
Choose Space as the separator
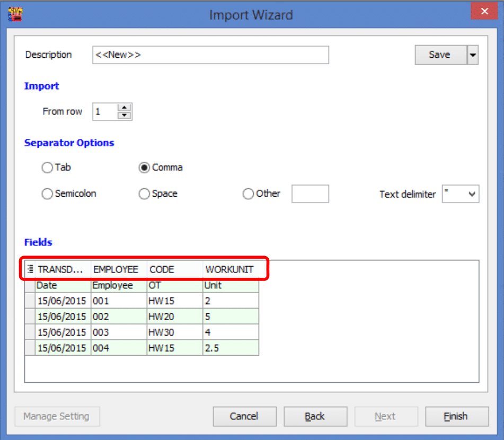(x=144, y=193)
